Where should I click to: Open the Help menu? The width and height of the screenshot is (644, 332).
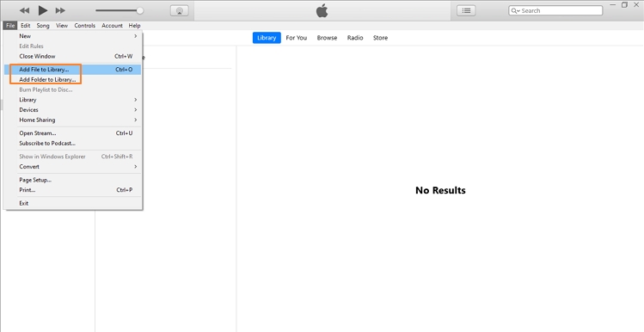coord(134,26)
